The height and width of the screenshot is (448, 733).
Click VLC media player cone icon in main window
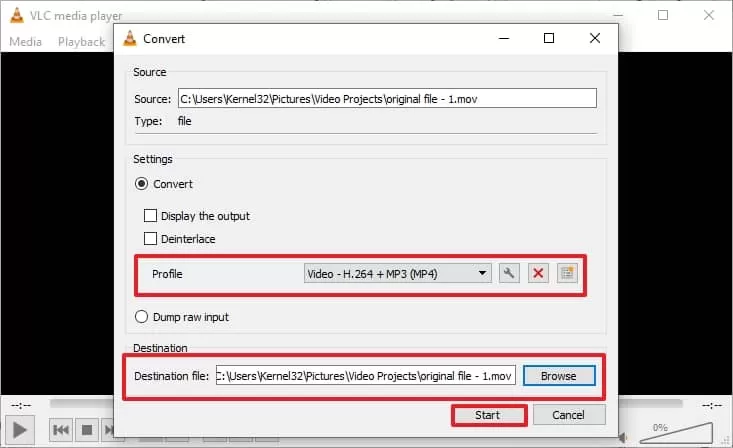(x=17, y=15)
